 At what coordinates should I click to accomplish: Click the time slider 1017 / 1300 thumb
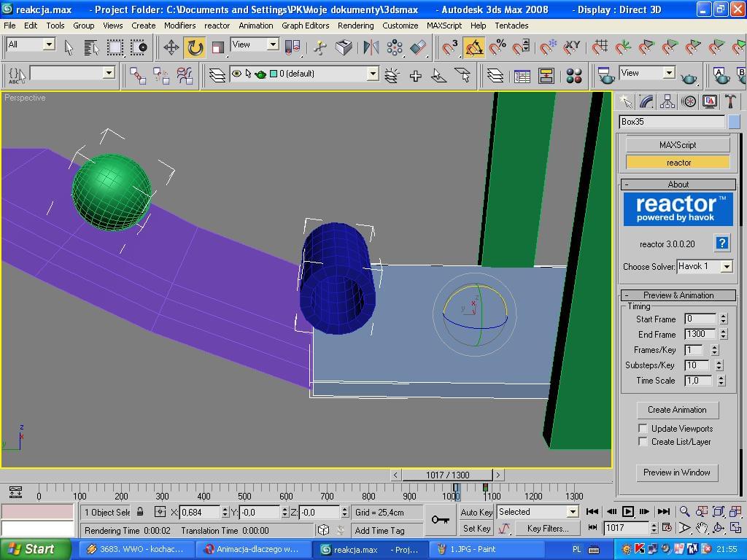click(x=447, y=475)
